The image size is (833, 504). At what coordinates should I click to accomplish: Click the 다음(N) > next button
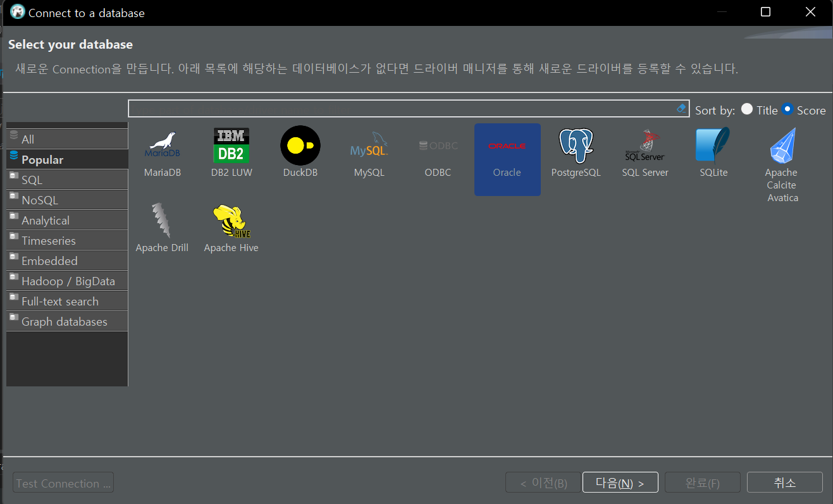pyautogui.click(x=620, y=482)
